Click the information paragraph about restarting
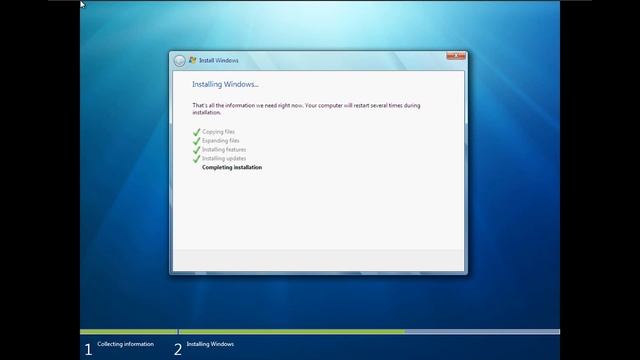 (306, 109)
